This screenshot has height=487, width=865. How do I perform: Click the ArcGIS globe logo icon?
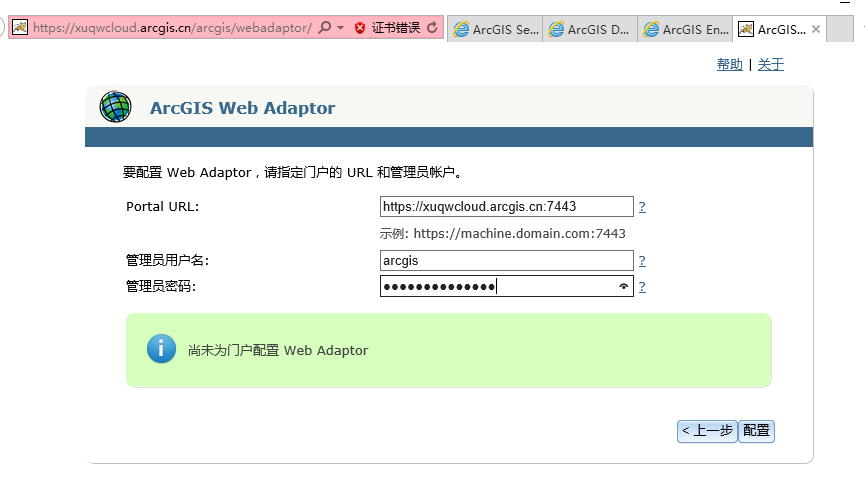115,106
